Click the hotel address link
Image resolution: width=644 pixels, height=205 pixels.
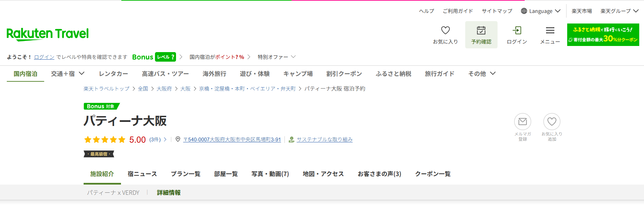pos(232,140)
